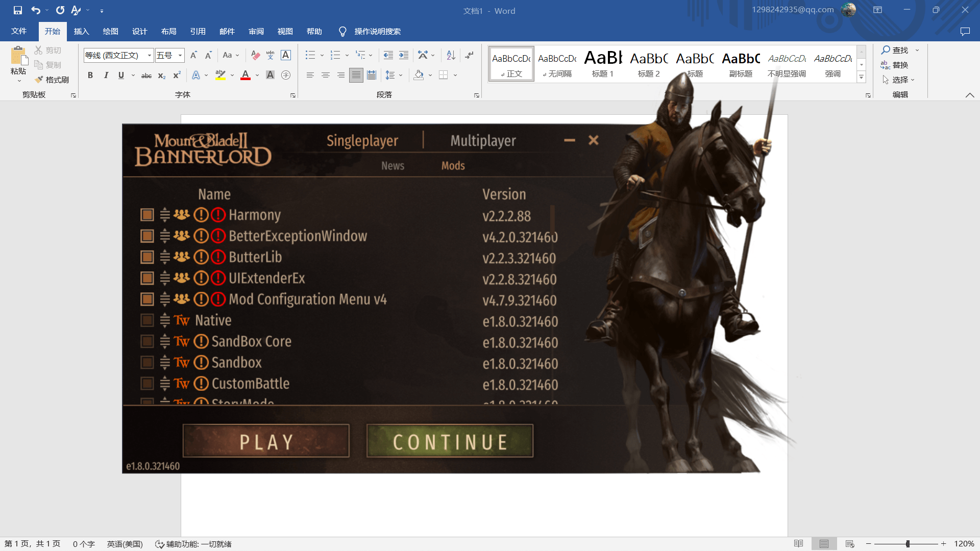Screen dimensions: 980x551
Task: Select Multiplayer in Bannerlord launcher
Action: click(483, 140)
